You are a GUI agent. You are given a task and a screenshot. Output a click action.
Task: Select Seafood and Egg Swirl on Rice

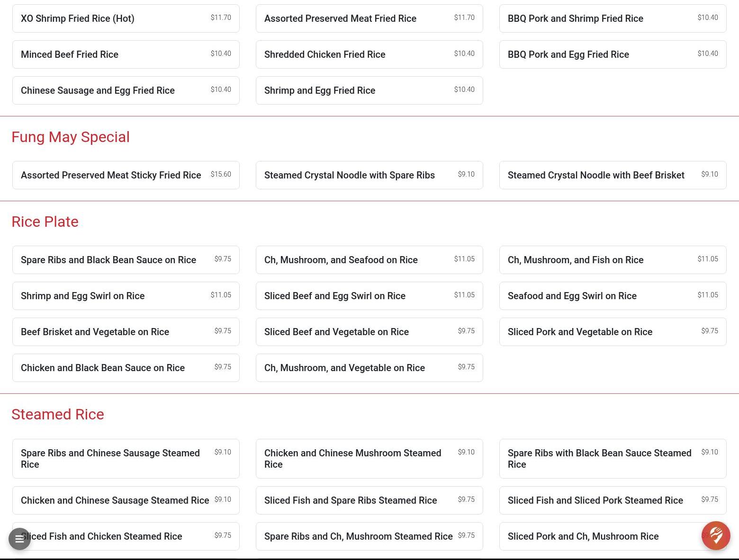coord(613,296)
